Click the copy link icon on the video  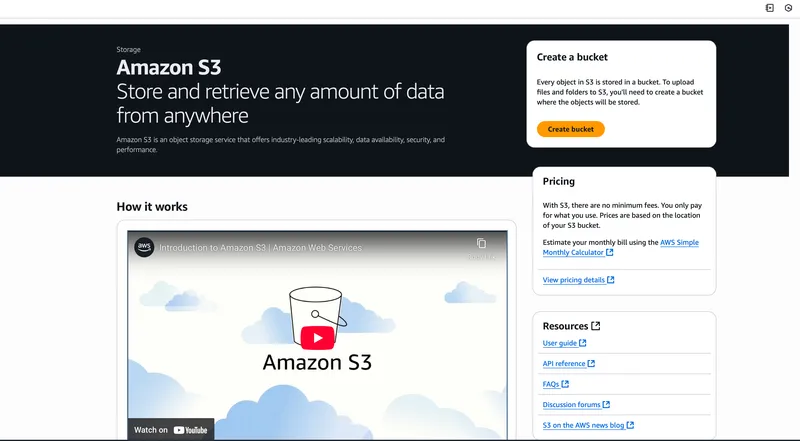tap(481, 244)
